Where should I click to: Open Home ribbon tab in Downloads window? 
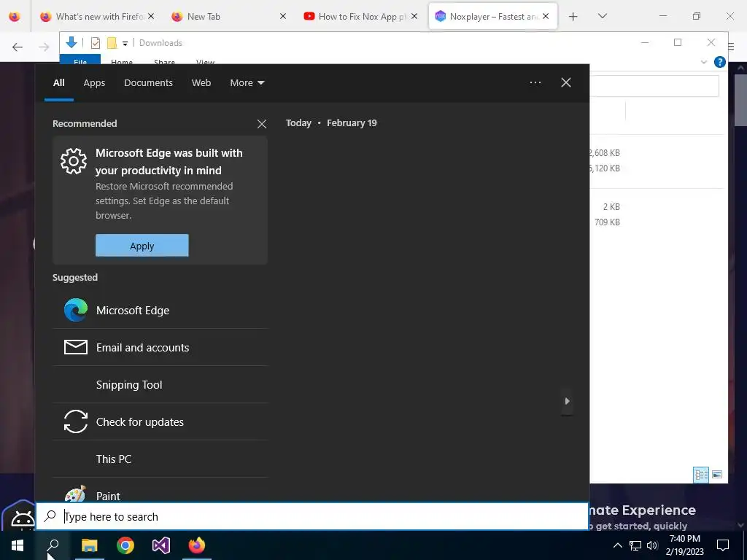tap(122, 61)
